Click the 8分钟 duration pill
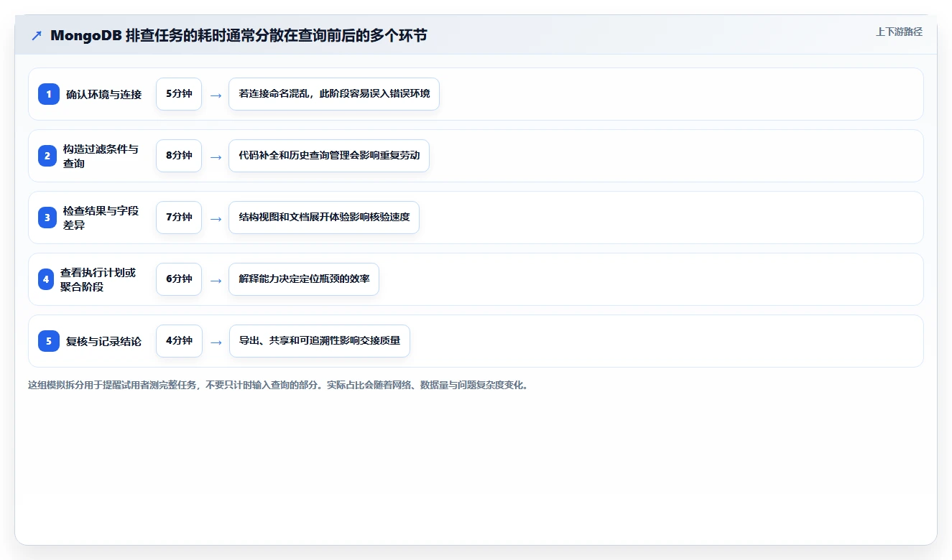This screenshot has width=952, height=560. tap(179, 156)
